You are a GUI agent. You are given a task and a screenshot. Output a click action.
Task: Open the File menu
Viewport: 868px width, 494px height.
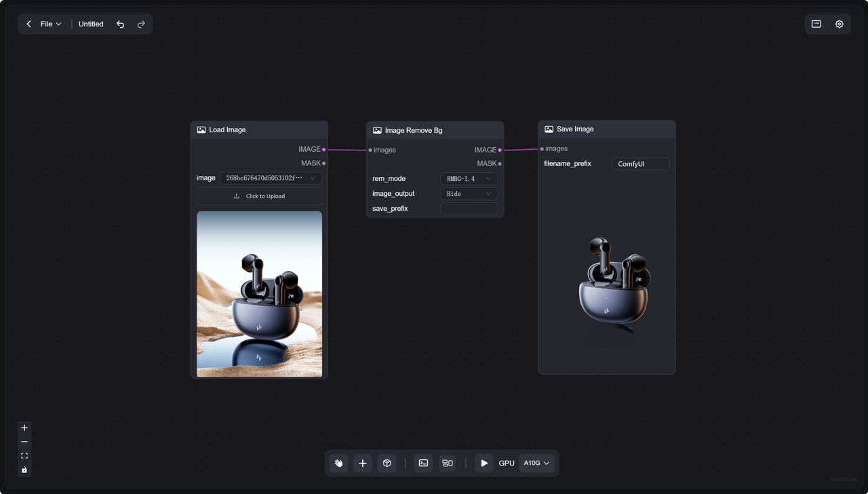(x=51, y=24)
